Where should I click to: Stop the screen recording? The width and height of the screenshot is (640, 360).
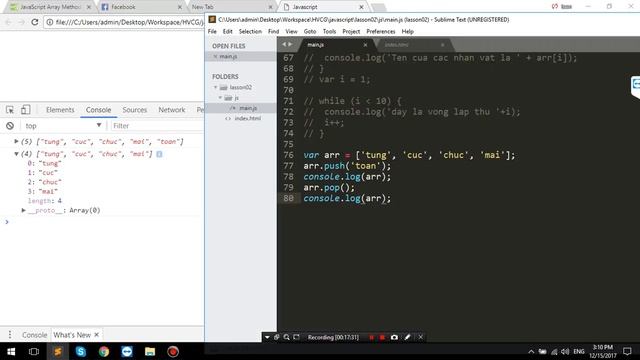pyautogui.click(x=382, y=337)
